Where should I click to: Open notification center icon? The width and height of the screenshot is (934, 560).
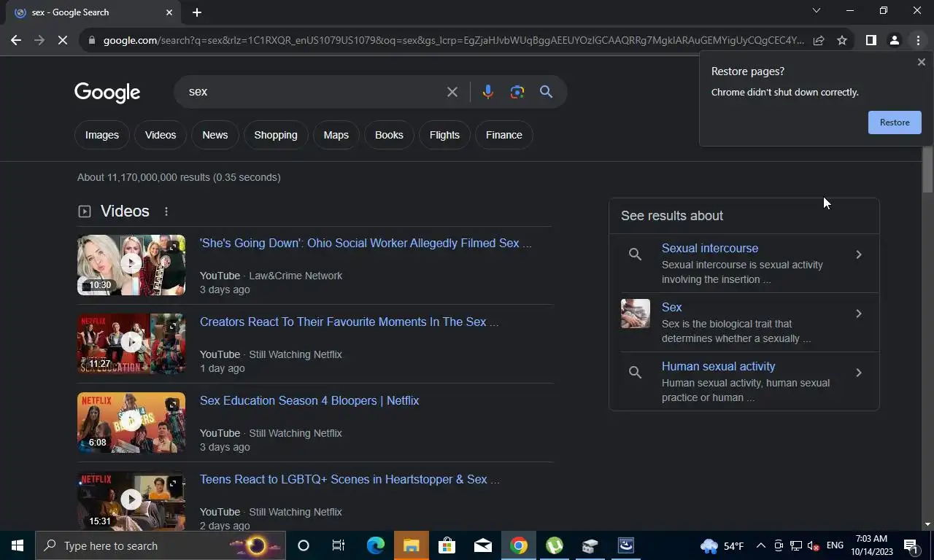[x=911, y=545]
